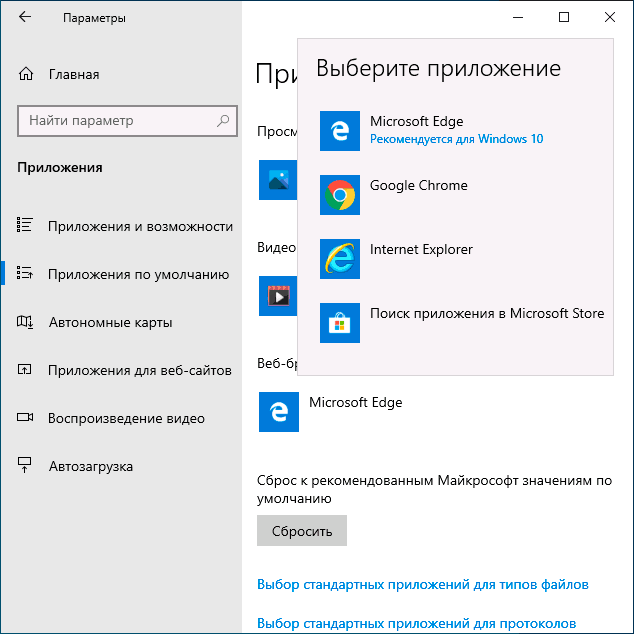This screenshot has width=634, height=634.
Task: Click the Сбросить button
Action: click(302, 530)
